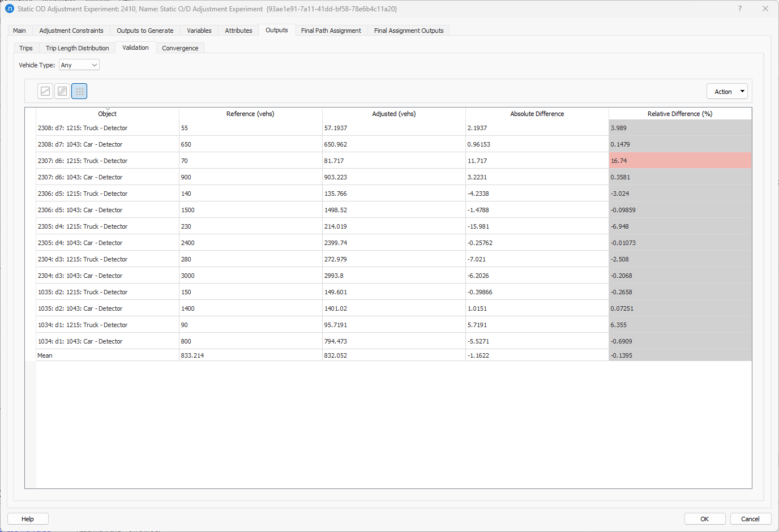This screenshot has width=779, height=532.
Task: Click the absolute difference -15.981 cell
Action: (537, 226)
